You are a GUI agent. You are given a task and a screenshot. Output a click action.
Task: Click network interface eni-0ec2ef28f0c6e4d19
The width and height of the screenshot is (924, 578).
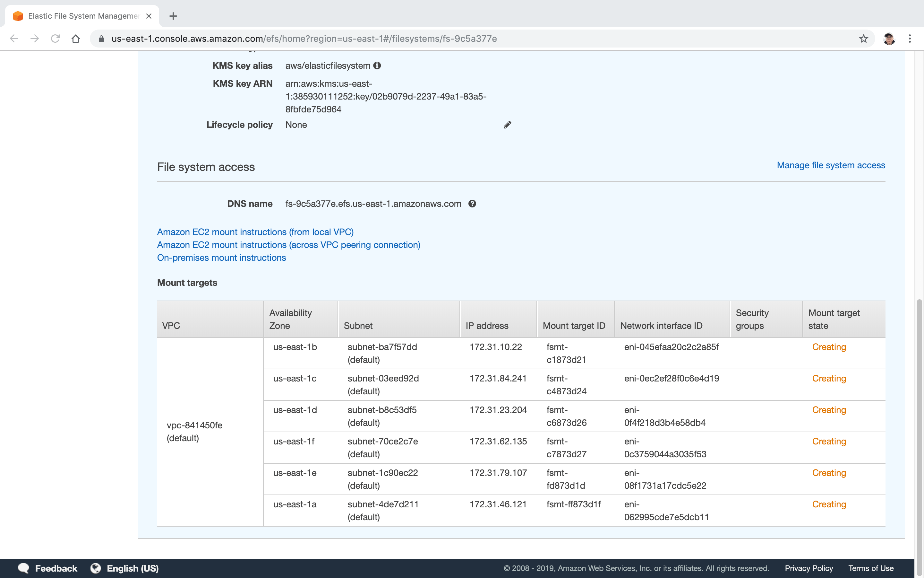coord(671,379)
